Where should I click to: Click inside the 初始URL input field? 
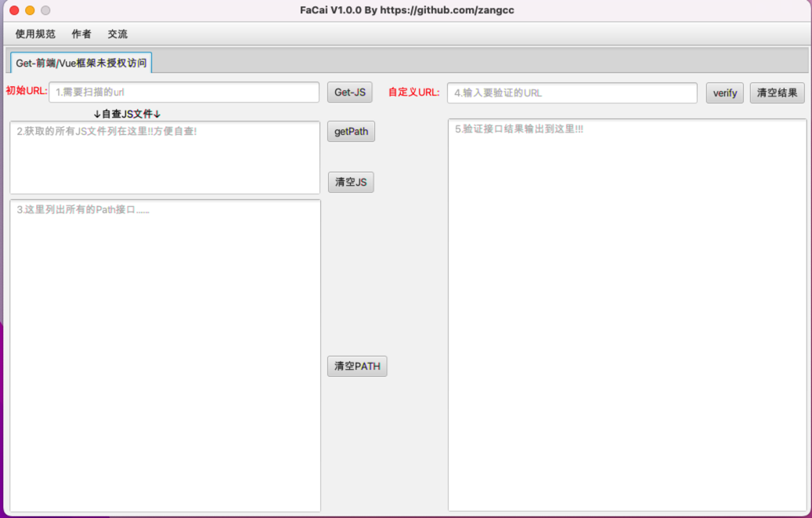point(184,92)
